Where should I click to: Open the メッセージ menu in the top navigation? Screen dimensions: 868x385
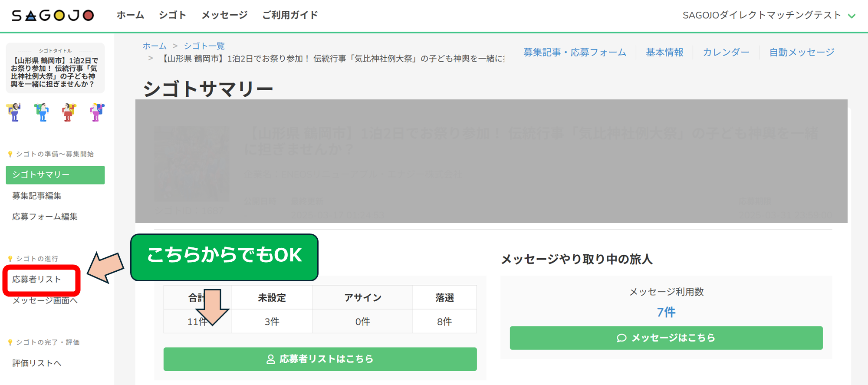click(224, 15)
